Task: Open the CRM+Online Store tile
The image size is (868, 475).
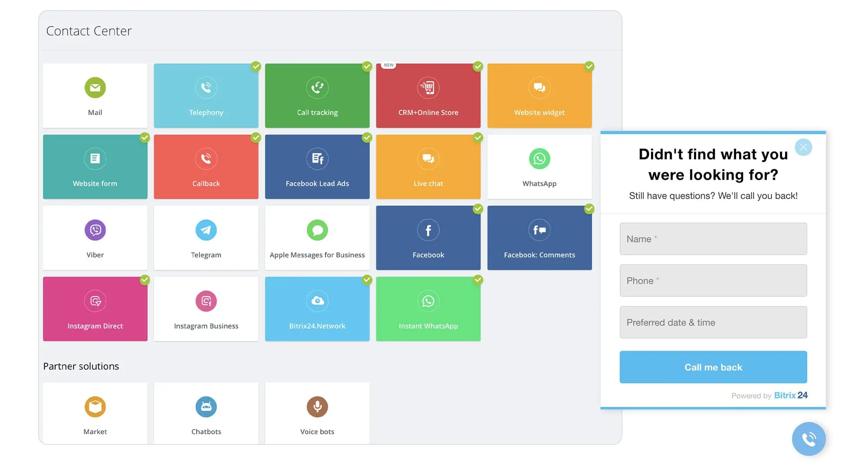Action: point(428,96)
